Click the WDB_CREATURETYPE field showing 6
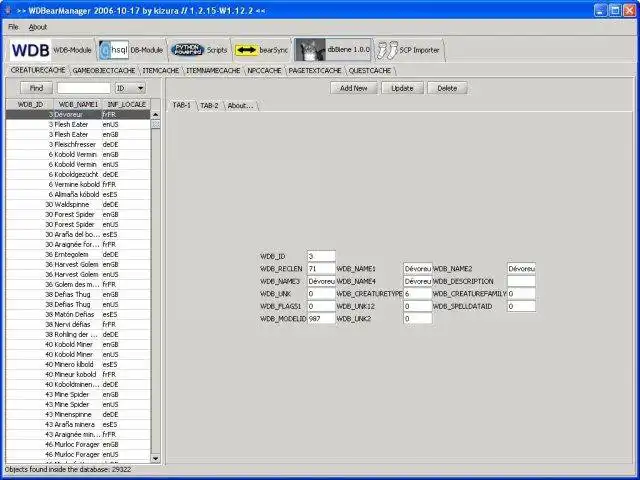The height and width of the screenshot is (480, 640). (418, 294)
